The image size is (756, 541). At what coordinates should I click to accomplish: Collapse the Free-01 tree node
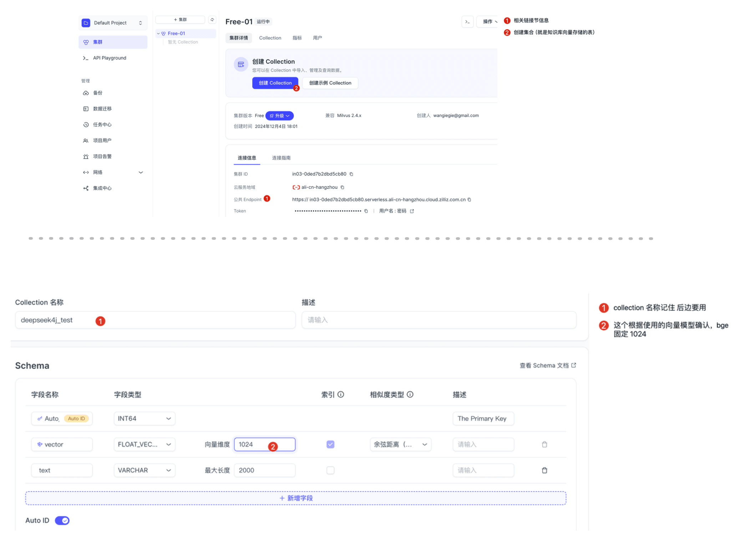(158, 34)
